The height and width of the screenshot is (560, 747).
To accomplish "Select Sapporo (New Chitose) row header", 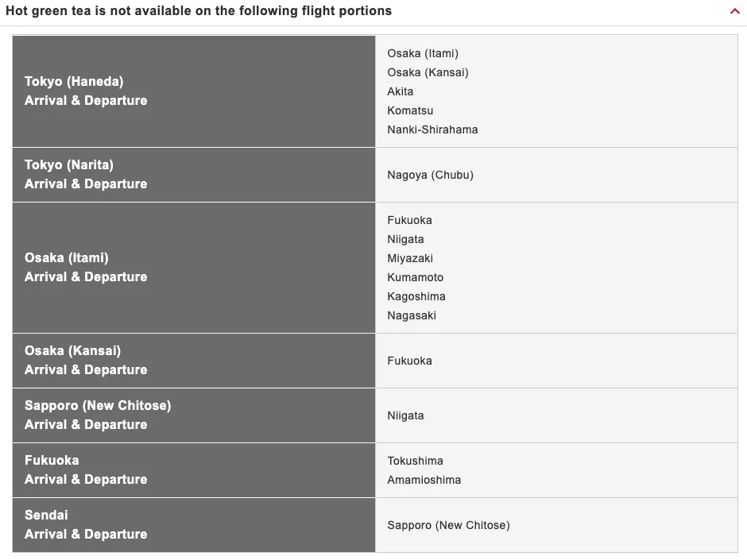I will [194, 415].
